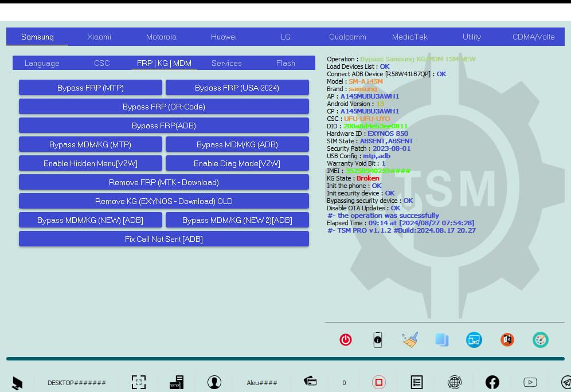Click the blue copy log icon
The height and width of the screenshot is (392, 571).
[442, 340]
